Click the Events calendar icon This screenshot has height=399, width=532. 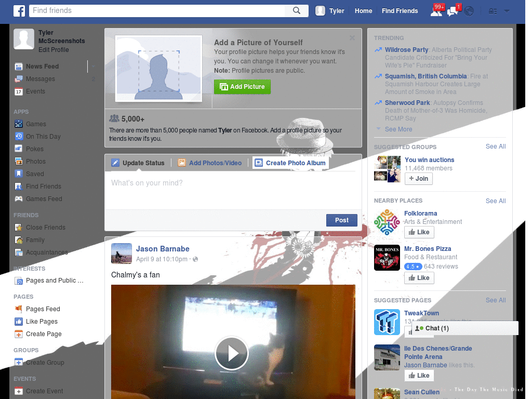coord(19,91)
